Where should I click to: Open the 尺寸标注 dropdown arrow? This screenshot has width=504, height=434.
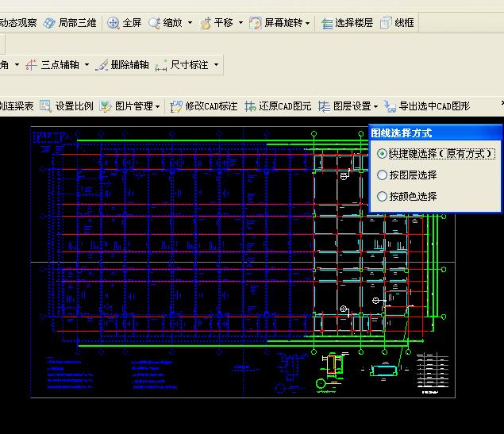point(217,65)
